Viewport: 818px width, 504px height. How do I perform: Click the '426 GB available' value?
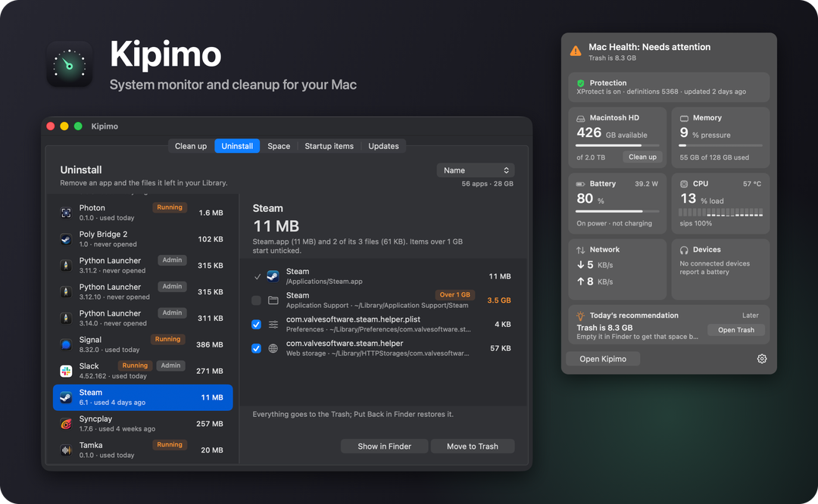(x=611, y=133)
